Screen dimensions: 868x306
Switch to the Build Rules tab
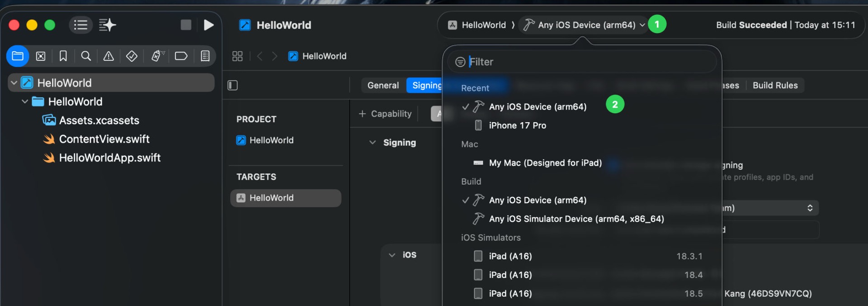click(775, 85)
